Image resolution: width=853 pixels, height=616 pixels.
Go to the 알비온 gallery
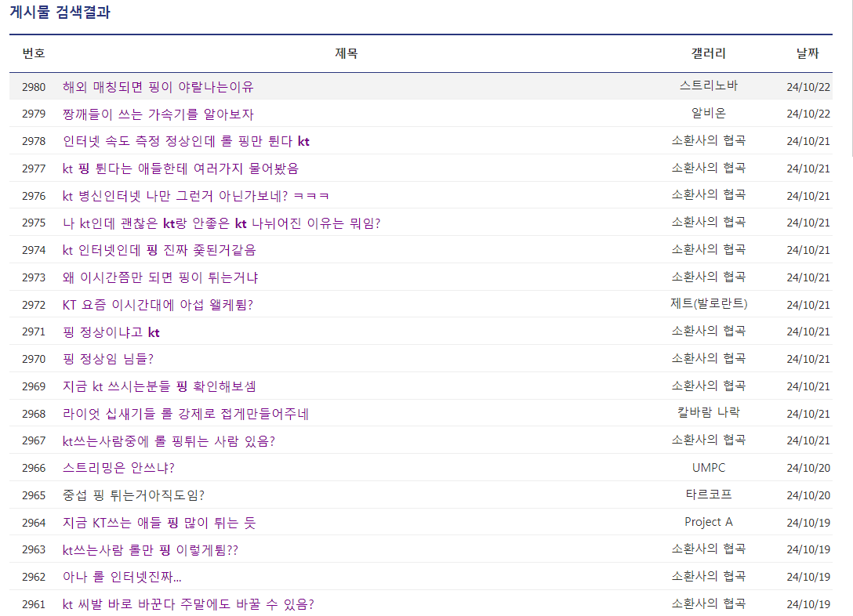[708, 113]
